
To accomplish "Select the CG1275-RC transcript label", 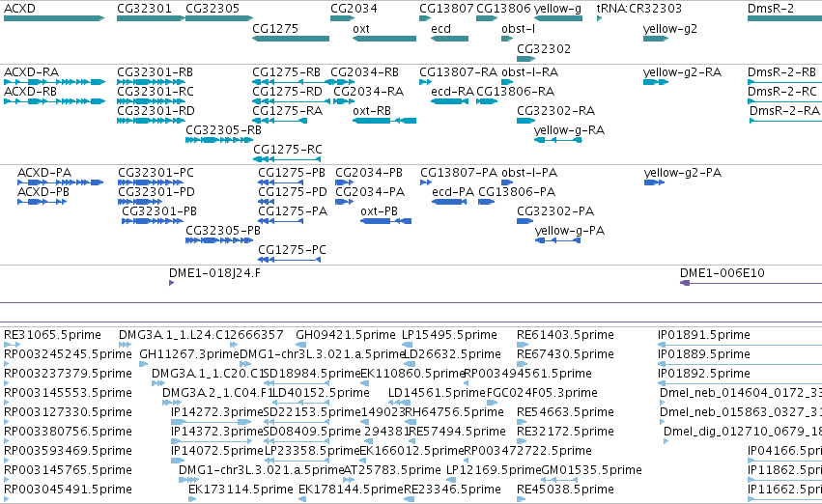I will coord(287,150).
